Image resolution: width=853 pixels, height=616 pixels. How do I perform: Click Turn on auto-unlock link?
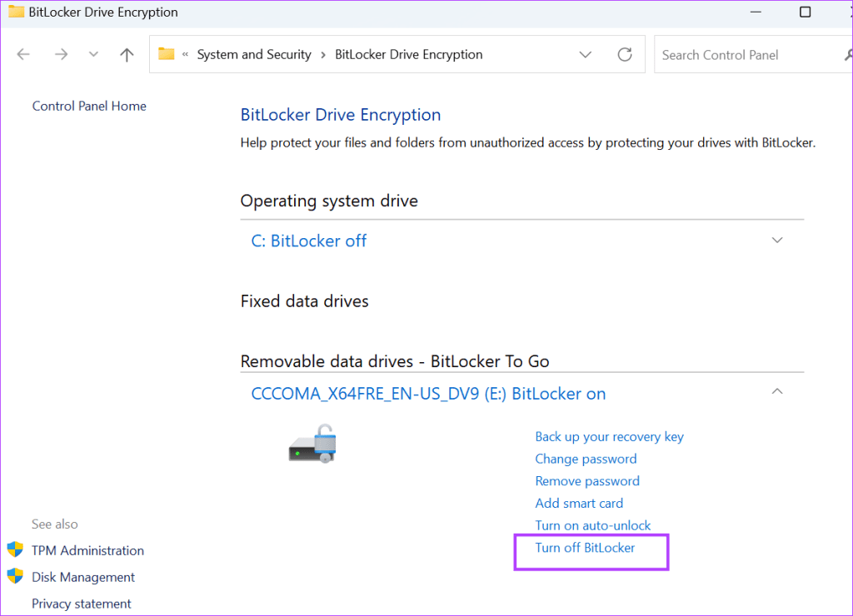(x=593, y=525)
